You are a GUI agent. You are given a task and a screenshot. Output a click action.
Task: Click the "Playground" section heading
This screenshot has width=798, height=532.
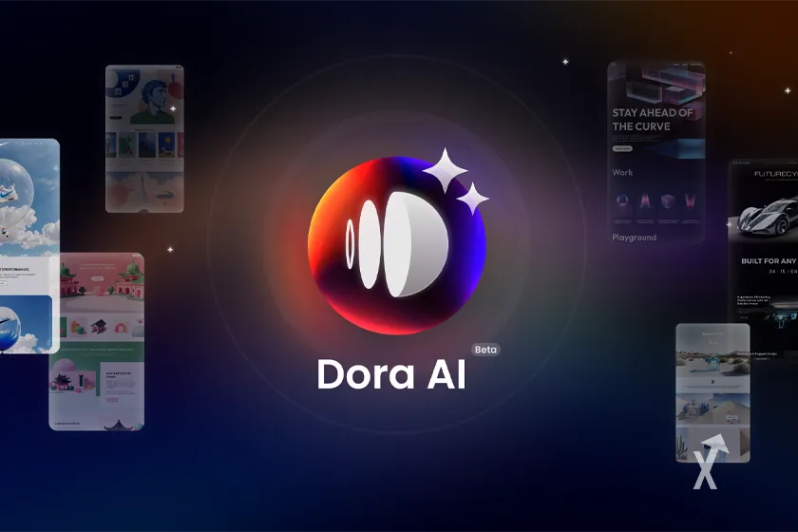click(635, 237)
